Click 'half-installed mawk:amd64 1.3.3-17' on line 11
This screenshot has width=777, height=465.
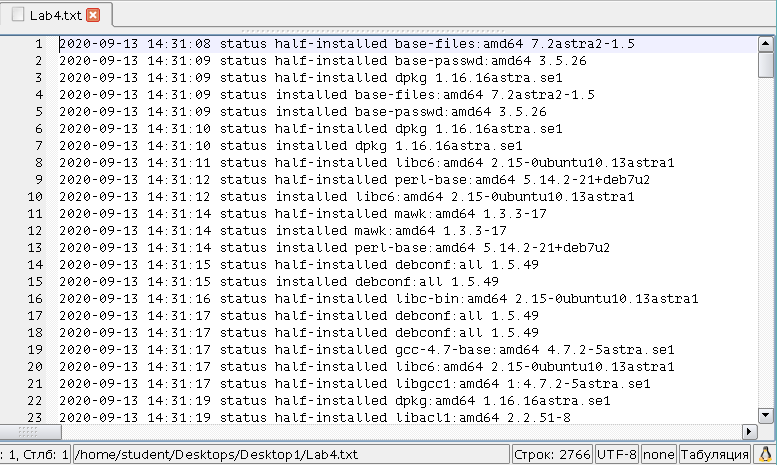click(x=411, y=214)
